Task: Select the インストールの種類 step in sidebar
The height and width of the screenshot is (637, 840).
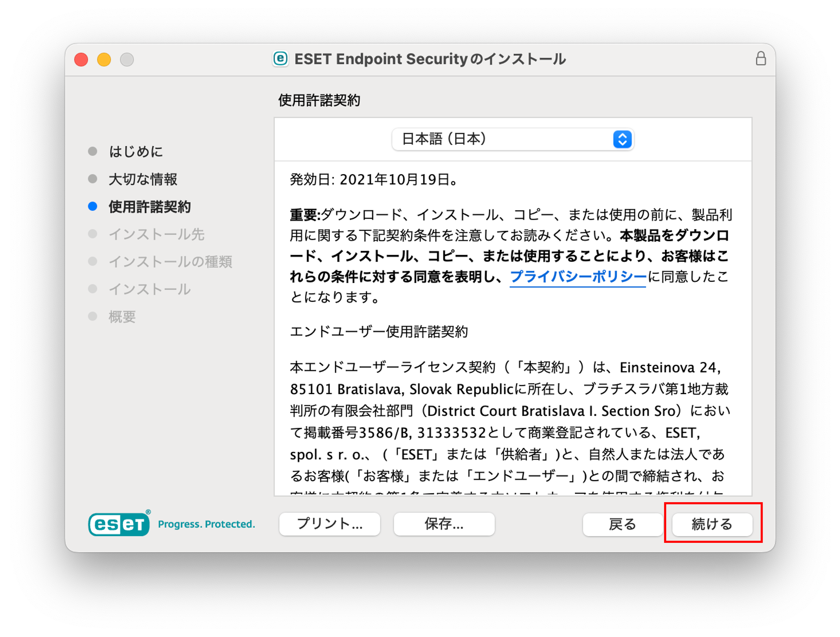Action: click(170, 262)
